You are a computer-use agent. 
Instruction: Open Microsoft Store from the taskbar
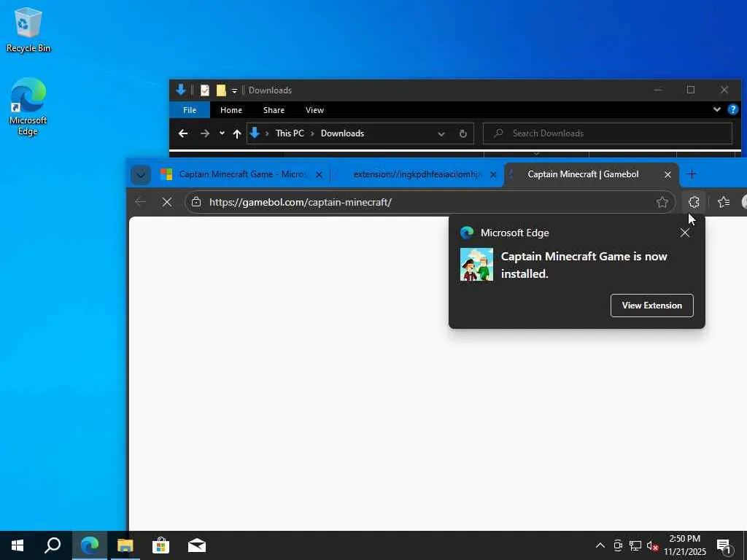pyautogui.click(x=160, y=545)
